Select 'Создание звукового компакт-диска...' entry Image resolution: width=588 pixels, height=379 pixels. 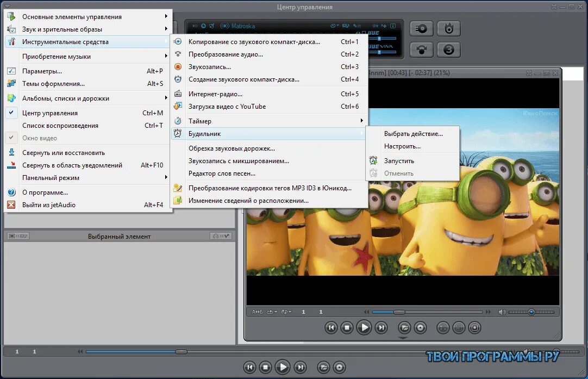(x=269, y=79)
